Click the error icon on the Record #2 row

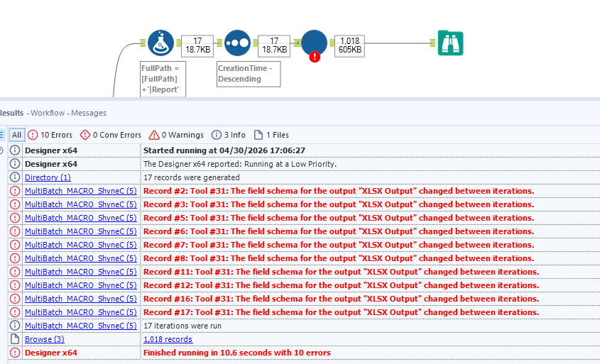(15, 191)
